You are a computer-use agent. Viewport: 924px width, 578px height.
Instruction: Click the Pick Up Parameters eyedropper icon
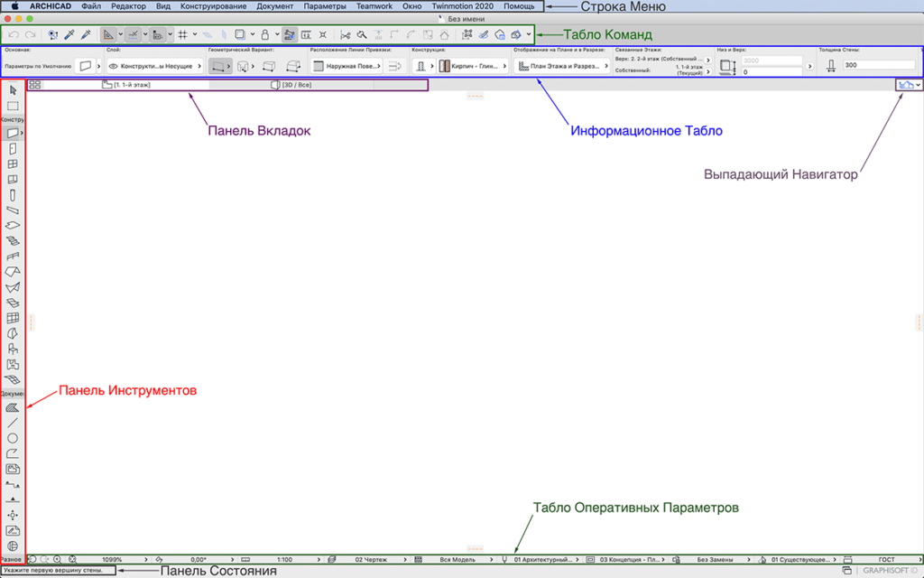point(69,34)
